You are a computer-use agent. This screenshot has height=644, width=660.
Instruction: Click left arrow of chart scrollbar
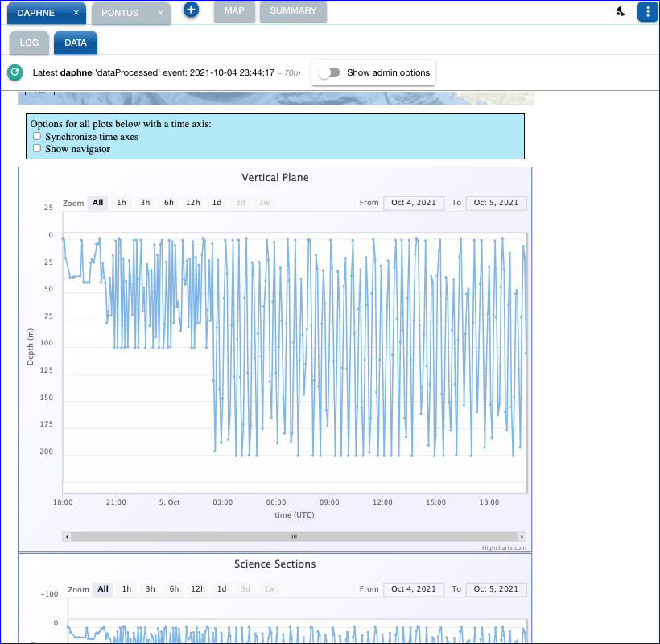tap(67, 536)
